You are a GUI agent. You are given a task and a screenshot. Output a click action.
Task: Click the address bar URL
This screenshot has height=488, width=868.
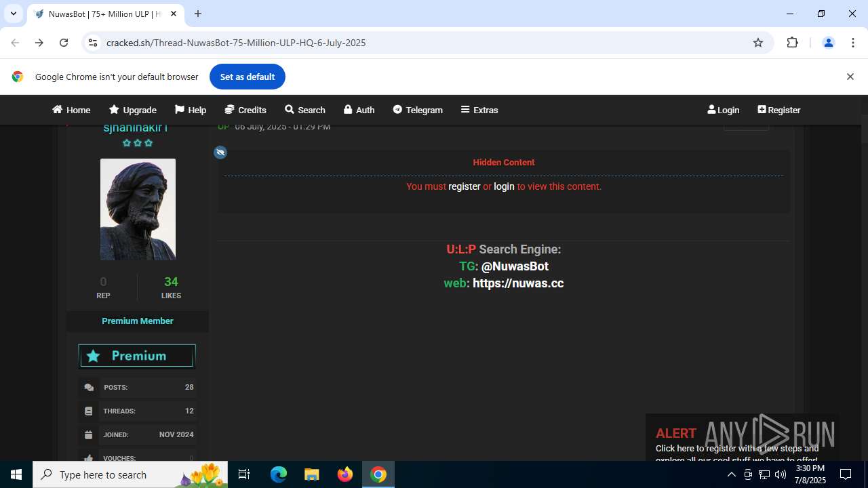[236, 43]
